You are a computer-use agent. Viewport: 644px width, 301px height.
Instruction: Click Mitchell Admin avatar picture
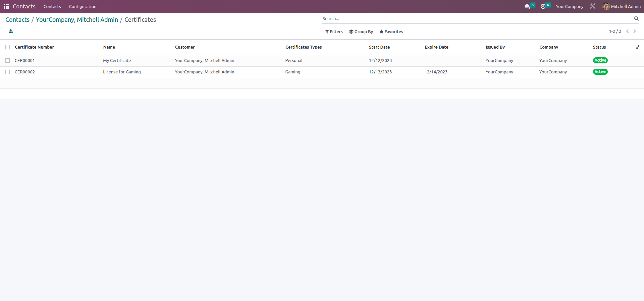pyautogui.click(x=606, y=6)
